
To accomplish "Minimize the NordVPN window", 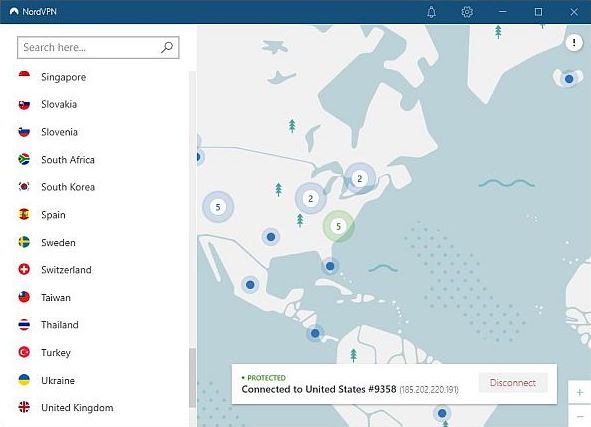I will [502, 12].
